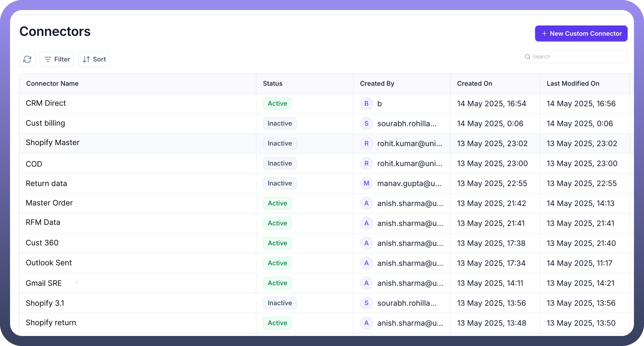Viewport: 644px width, 346px height.
Task: Click the refresh icon button
Action: 27,59
